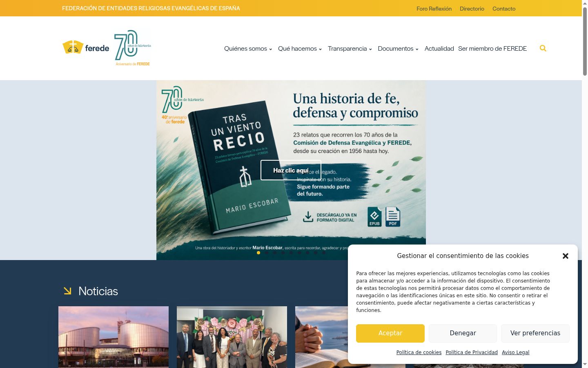The height and width of the screenshot is (368, 588).
Task: Click the header text "FEDERACIÓN DE ENTIDADES RELIGIOSAS EVANGÉLICAS DE ESPAÑA"
Action: pyautogui.click(x=151, y=8)
